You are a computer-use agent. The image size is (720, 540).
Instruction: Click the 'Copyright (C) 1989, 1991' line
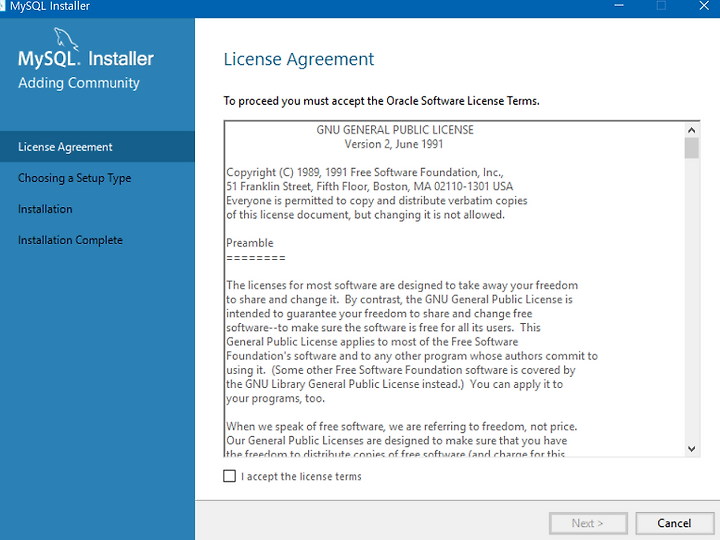click(x=365, y=172)
